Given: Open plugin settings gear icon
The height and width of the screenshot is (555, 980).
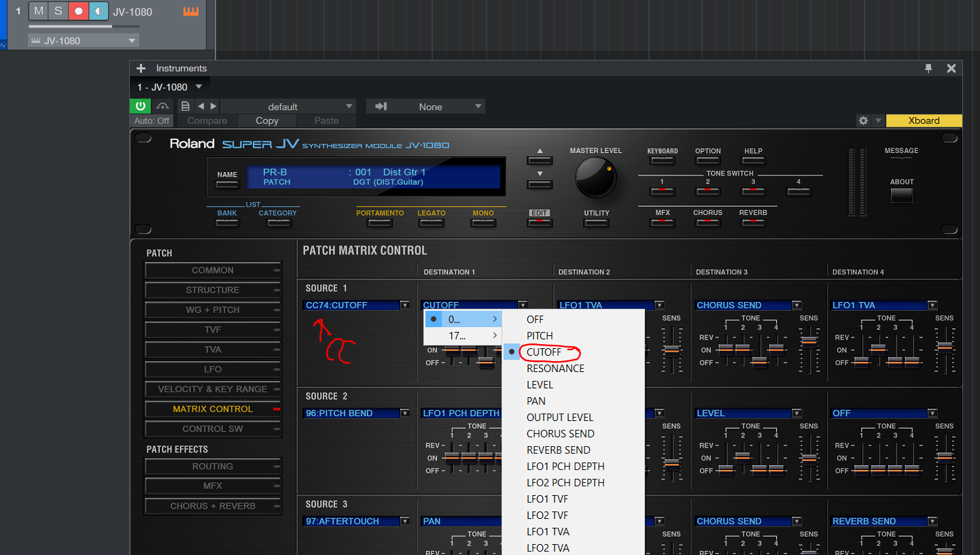Looking at the screenshot, I should [x=863, y=120].
